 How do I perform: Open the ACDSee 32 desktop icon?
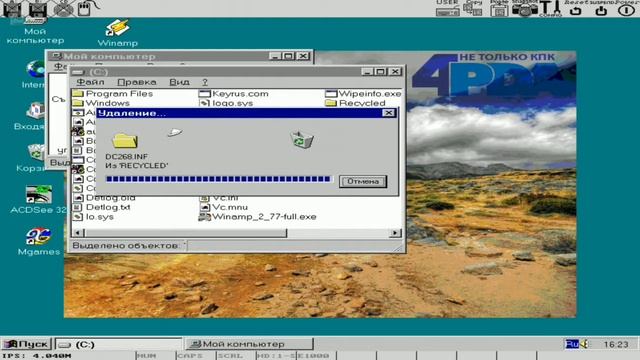38,200
